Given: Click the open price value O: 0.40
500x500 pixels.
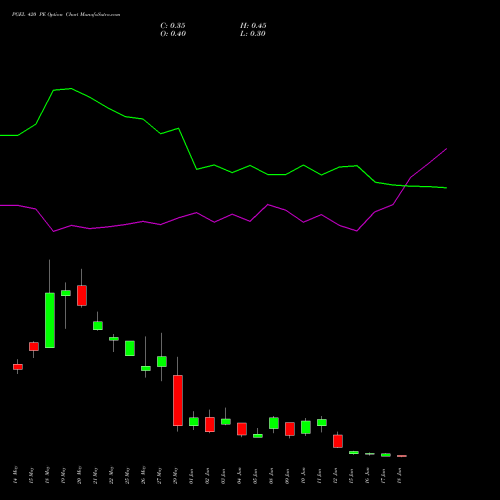Looking at the screenshot, I should (x=173, y=34).
